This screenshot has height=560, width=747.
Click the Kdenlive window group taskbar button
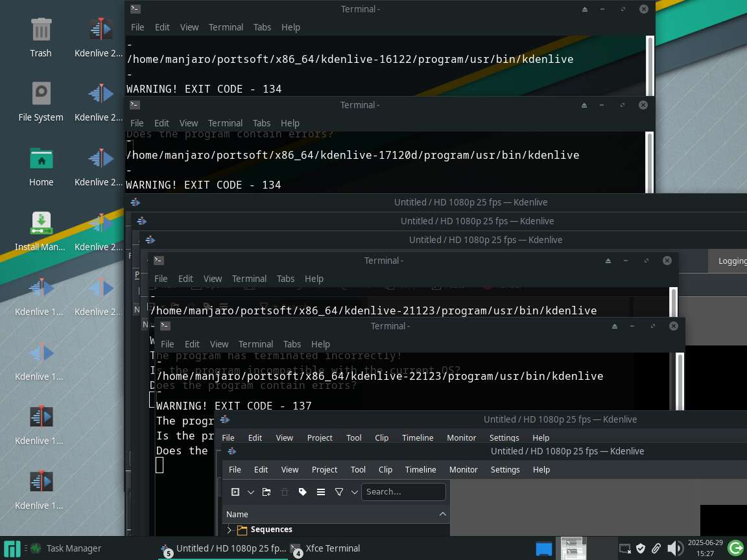223,548
